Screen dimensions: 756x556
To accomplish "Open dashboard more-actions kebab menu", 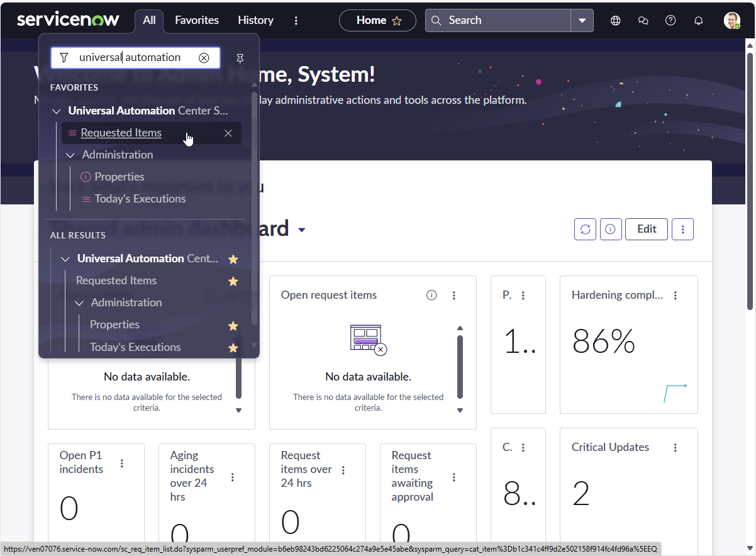I will [683, 229].
